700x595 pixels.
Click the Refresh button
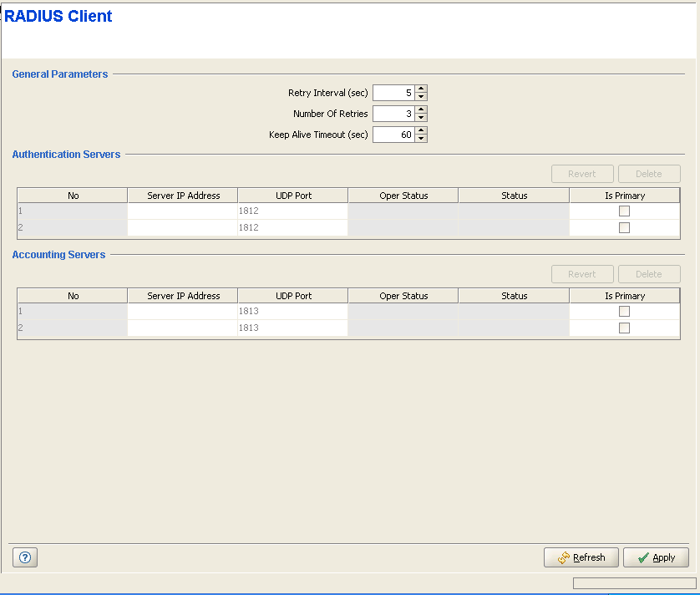point(581,557)
